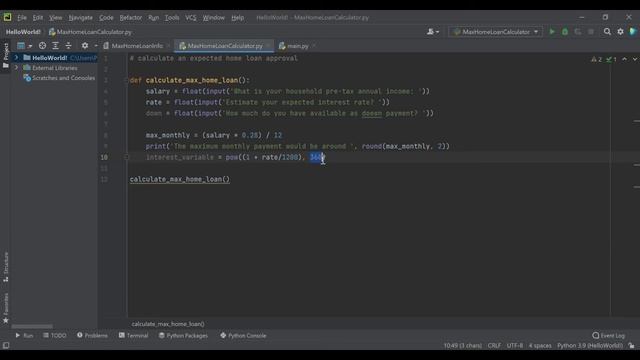Hide Project panel with minus icon
Viewport: 640px width, 360px height.
point(96,46)
